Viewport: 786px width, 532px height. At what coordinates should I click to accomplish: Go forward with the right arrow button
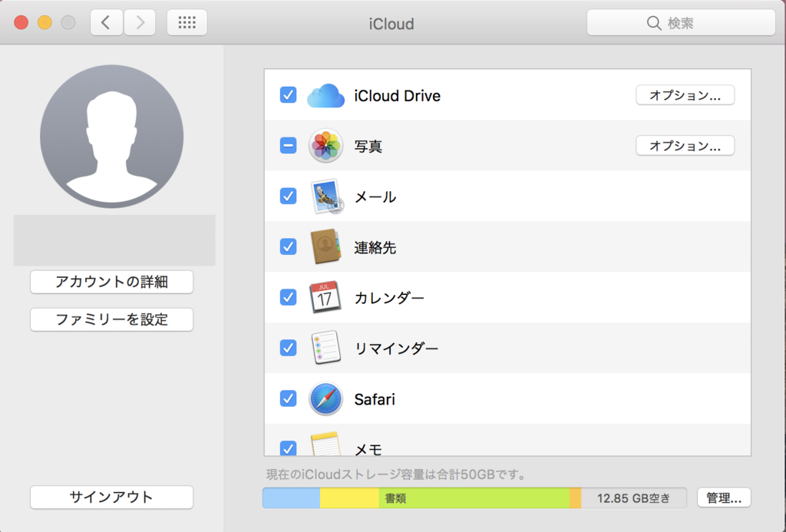pyautogui.click(x=140, y=22)
